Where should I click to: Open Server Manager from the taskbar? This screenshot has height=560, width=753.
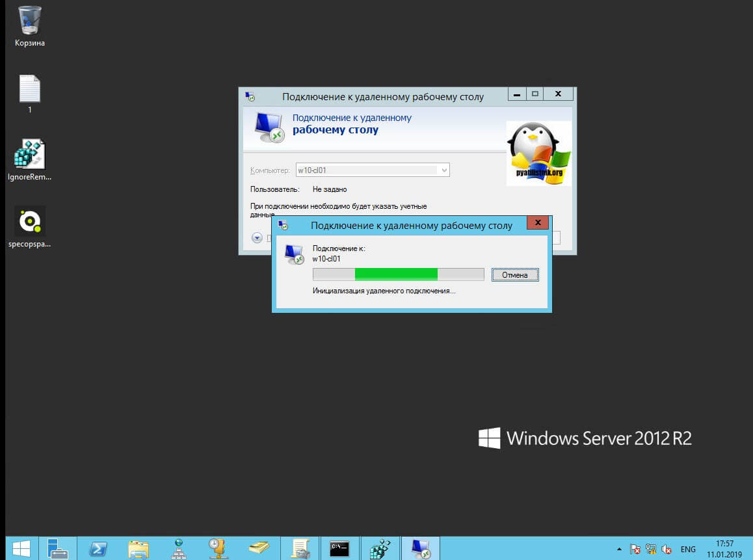(x=58, y=548)
